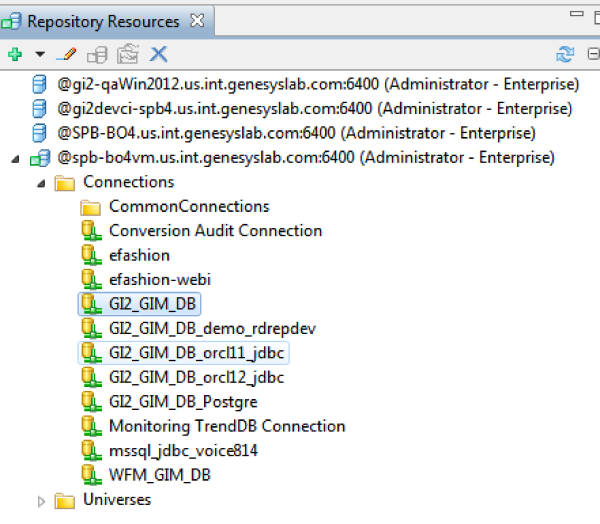Click the blue X Delete icon

158,54
